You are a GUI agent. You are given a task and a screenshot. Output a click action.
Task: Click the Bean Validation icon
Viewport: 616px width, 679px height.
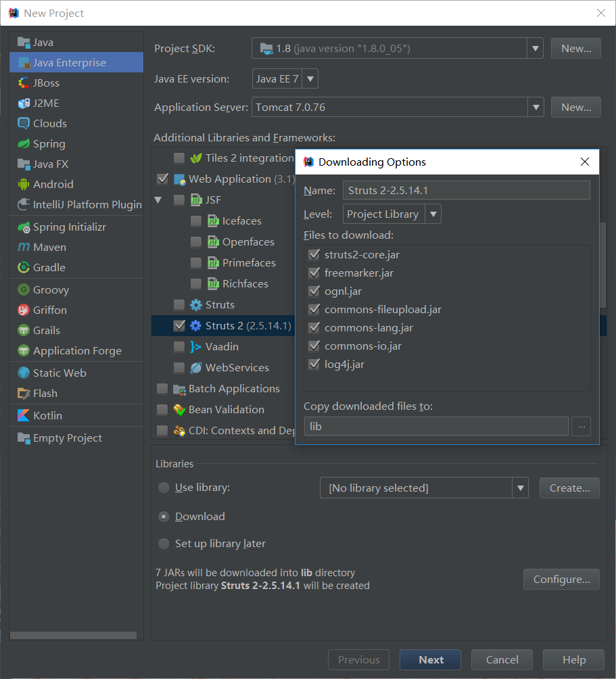pyautogui.click(x=179, y=410)
